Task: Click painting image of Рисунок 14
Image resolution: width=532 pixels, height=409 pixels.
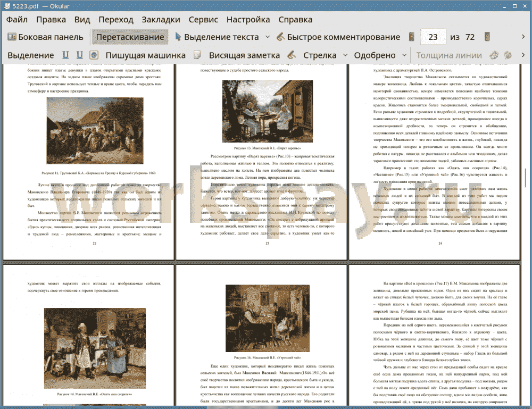Action: (x=95, y=348)
